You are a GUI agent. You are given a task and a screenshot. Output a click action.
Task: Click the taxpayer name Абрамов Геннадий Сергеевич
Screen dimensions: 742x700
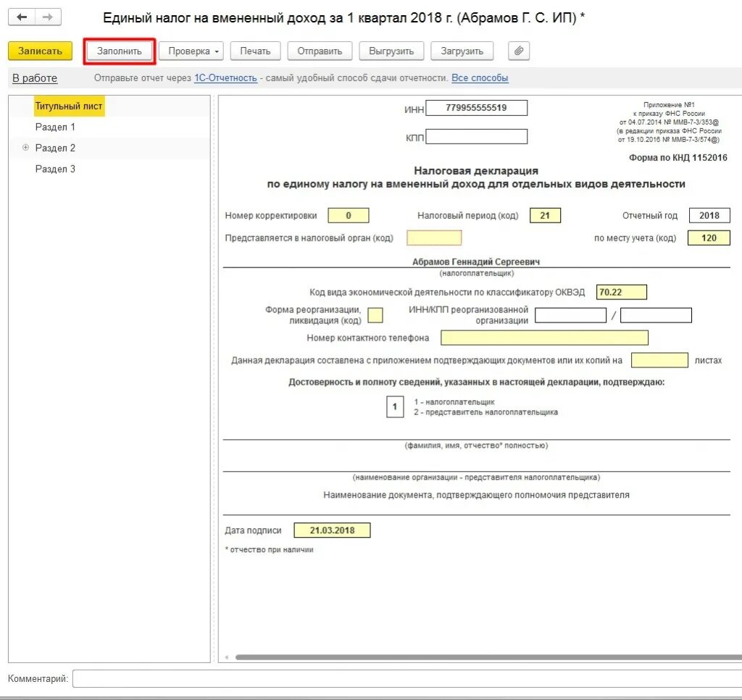(x=476, y=262)
